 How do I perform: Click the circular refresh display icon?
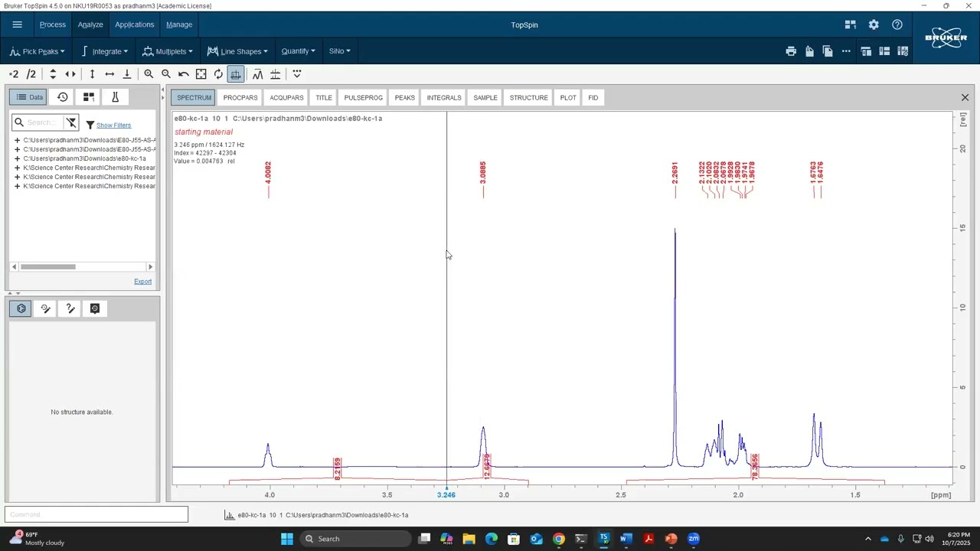[x=218, y=74]
